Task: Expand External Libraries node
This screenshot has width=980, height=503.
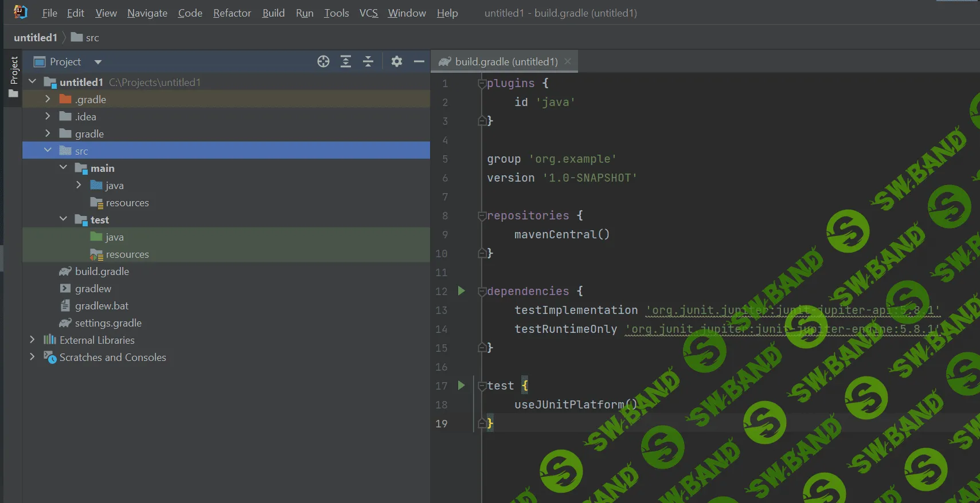Action: pos(32,340)
